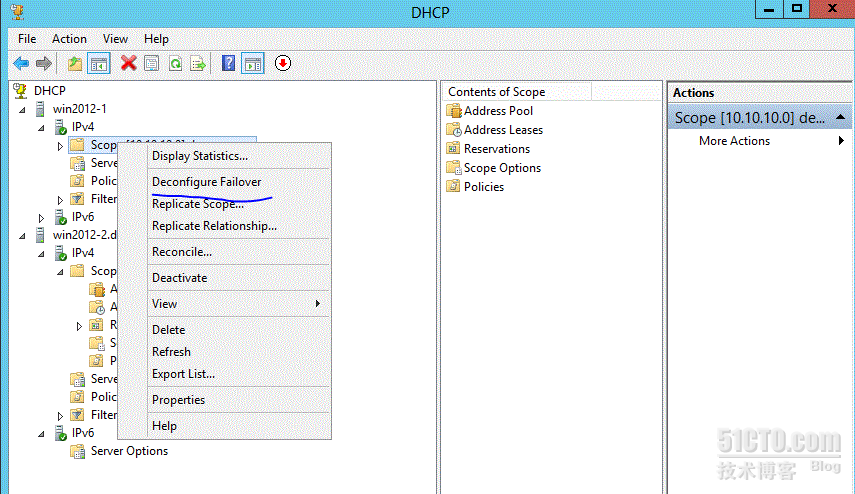This screenshot has width=855, height=494.
Task: Choose Refresh in context menu
Action: click(x=239, y=352)
